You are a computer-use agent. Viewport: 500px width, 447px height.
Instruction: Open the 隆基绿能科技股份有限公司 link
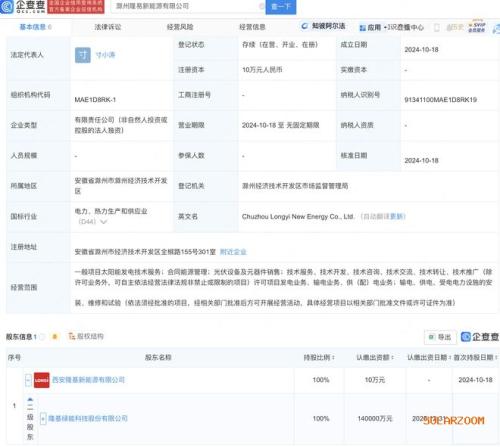[88, 418]
